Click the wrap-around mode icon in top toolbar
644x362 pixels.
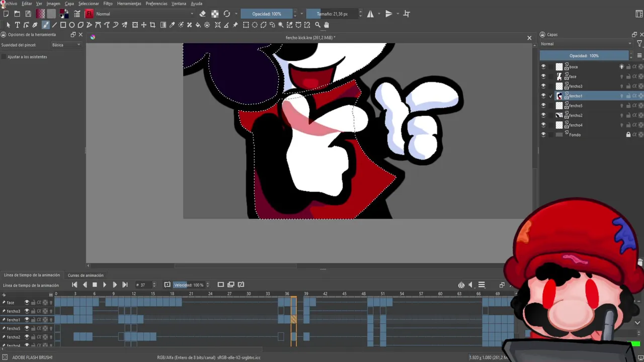pos(407,14)
